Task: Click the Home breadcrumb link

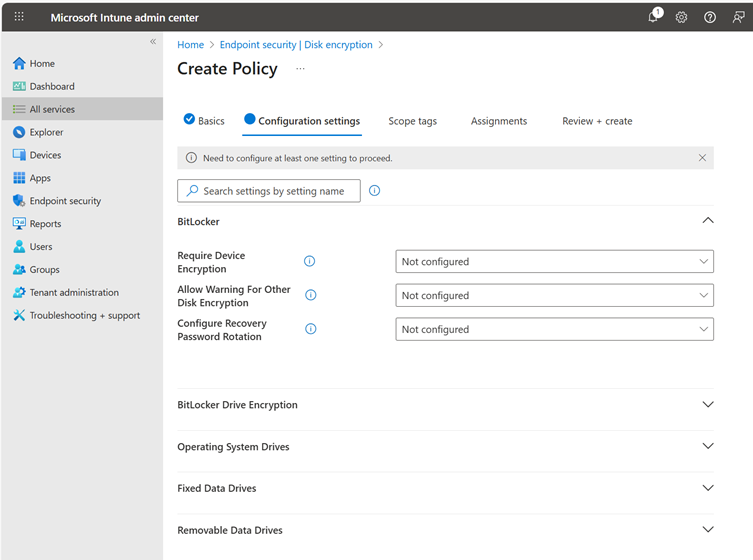Action: (x=190, y=45)
